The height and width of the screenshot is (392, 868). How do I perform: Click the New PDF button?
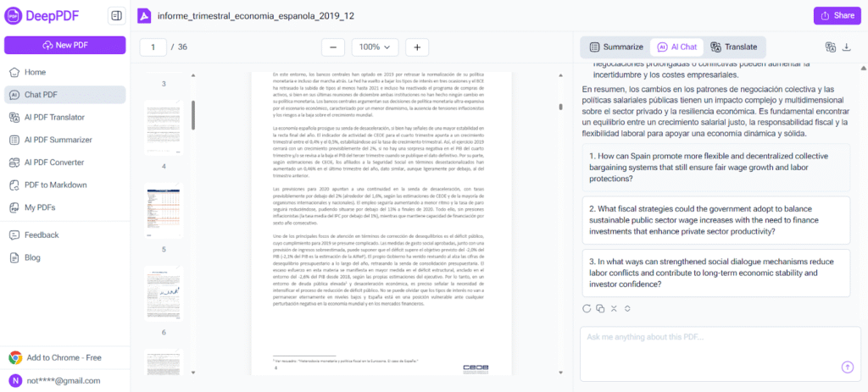tap(64, 45)
